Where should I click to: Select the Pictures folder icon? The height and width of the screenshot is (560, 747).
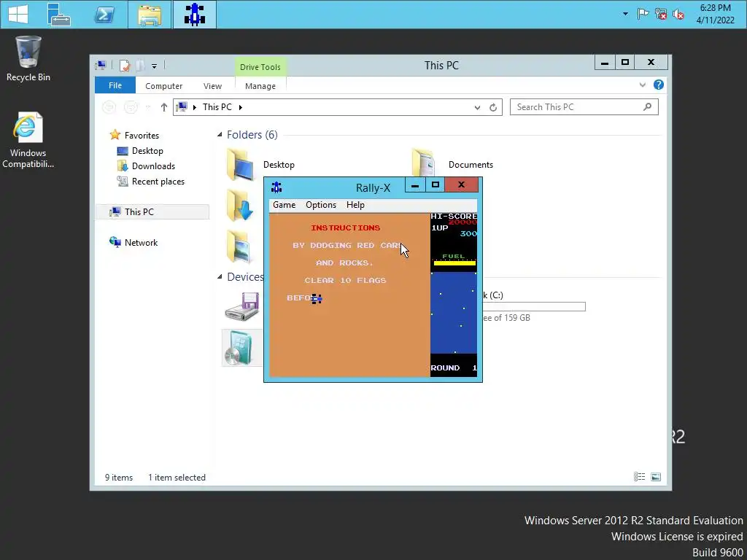(239, 246)
